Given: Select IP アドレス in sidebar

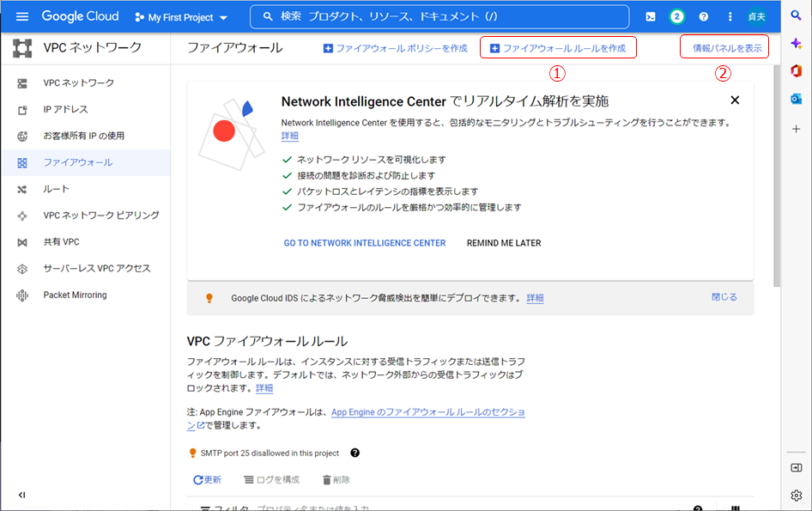Looking at the screenshot, I should tap(65, 109).
